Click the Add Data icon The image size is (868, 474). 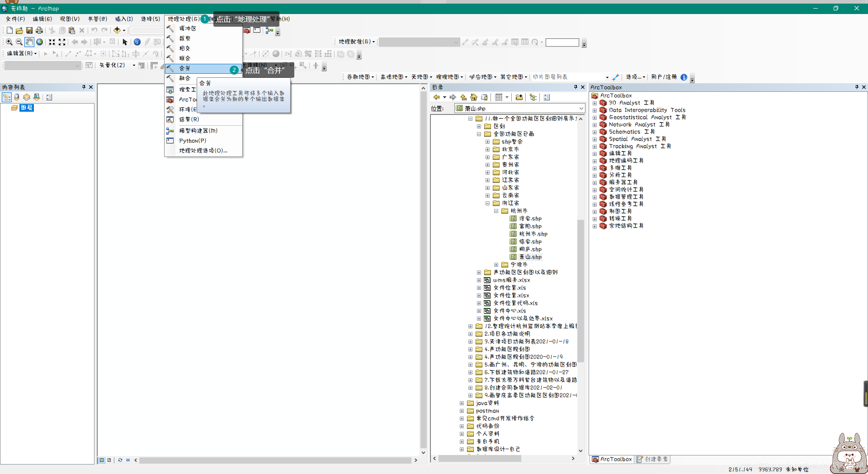117,30
